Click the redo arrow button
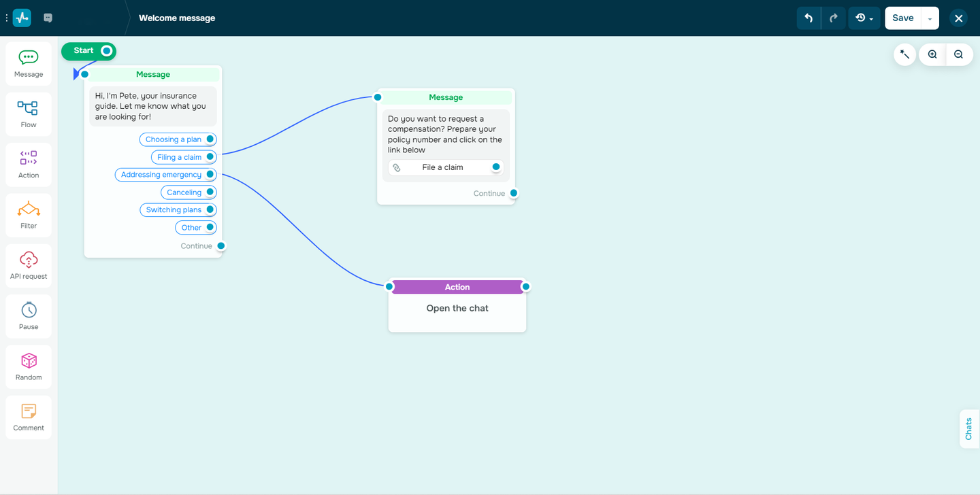Viewport: 980px width, 495px height. pyautogui.click(x=834, y=18)
